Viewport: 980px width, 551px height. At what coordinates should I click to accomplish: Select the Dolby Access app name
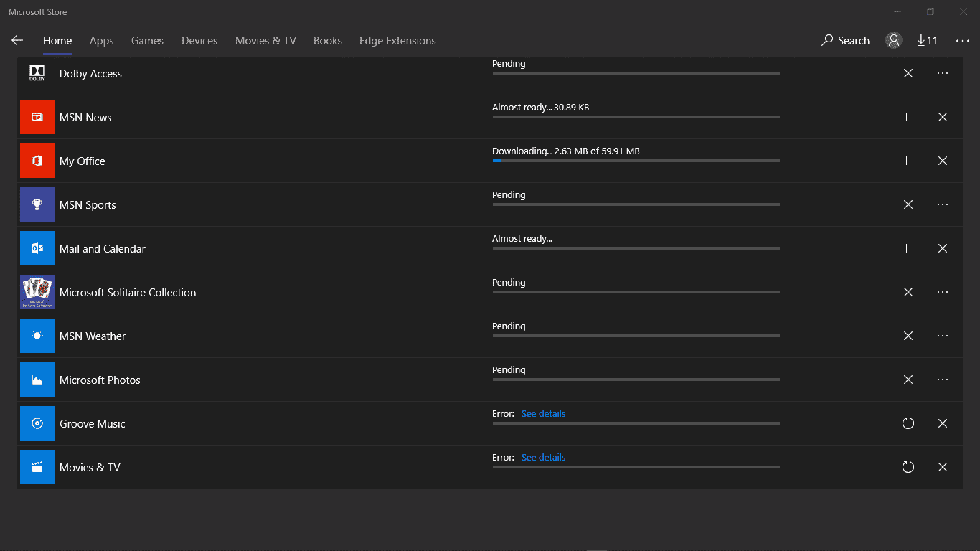[90, 74]
